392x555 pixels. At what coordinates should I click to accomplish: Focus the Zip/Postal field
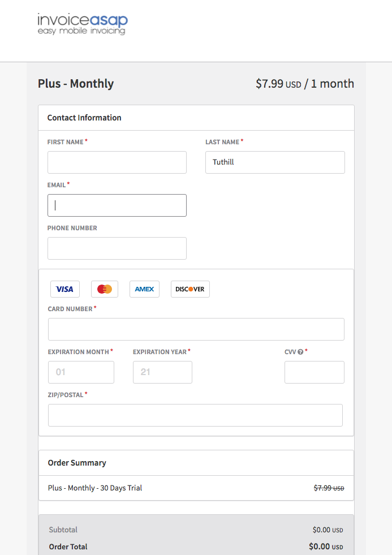[x=195, y=415]
